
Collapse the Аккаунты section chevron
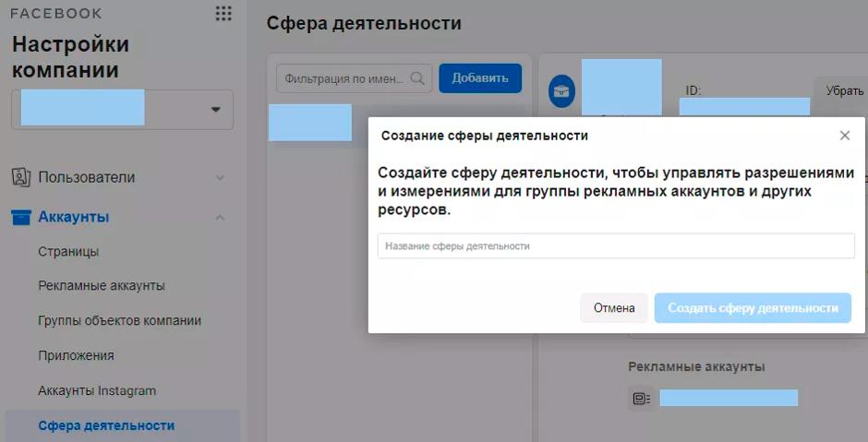click(221, 218)
